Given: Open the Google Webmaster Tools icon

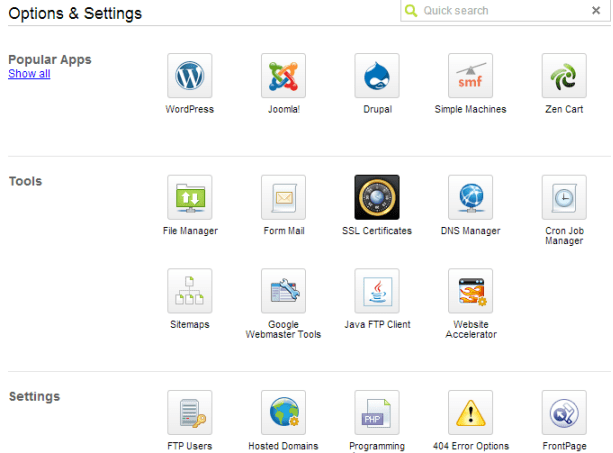Looking at the screenshot, I should (x=283, y=291).
